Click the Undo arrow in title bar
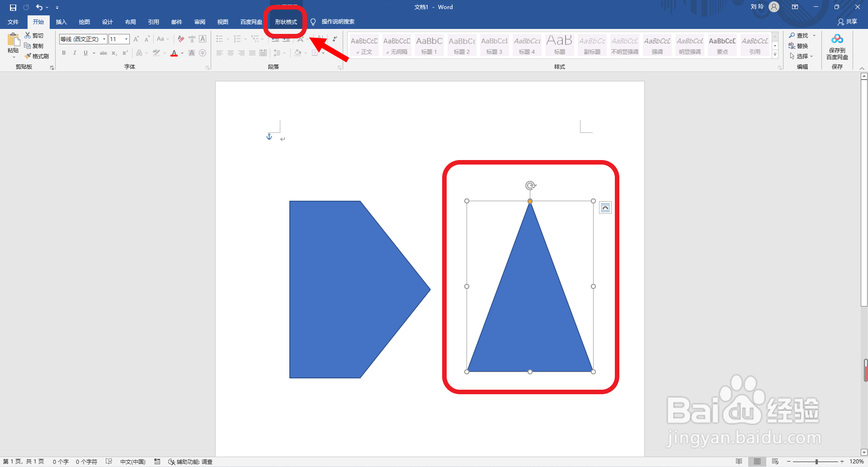Screen dimensions: 868x467 point(39,7)
